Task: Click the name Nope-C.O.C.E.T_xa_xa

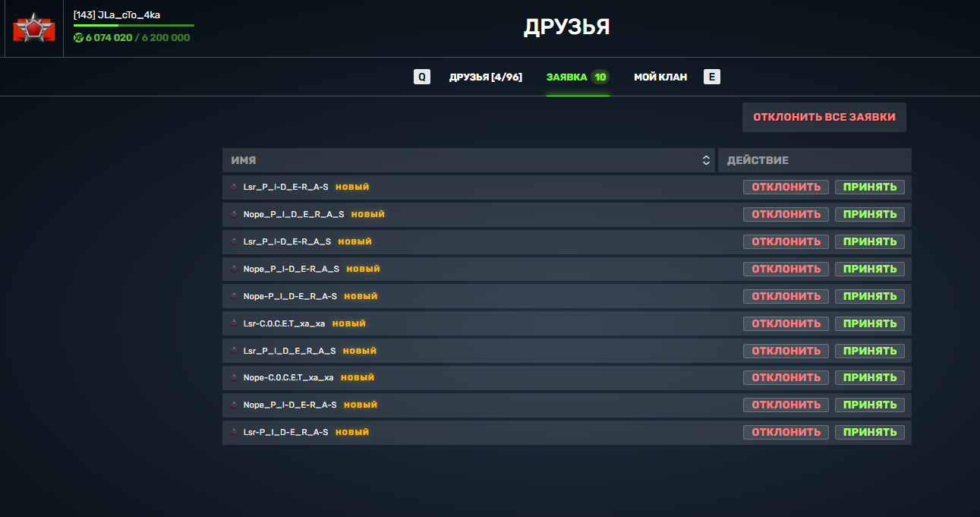Action: 288,377
